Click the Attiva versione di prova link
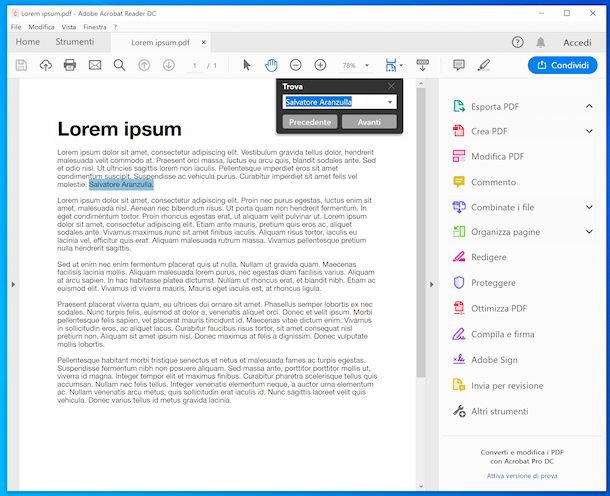This screenshot has height=496, width=610. 523,475
